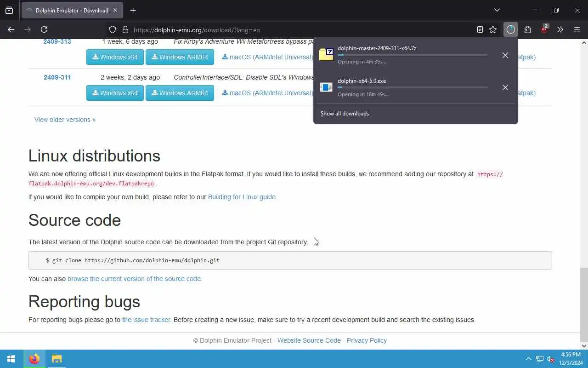Click the 7z archive file icon
Image resolution: width=588 pixels, height=368 pixels.
click(326, 54)
